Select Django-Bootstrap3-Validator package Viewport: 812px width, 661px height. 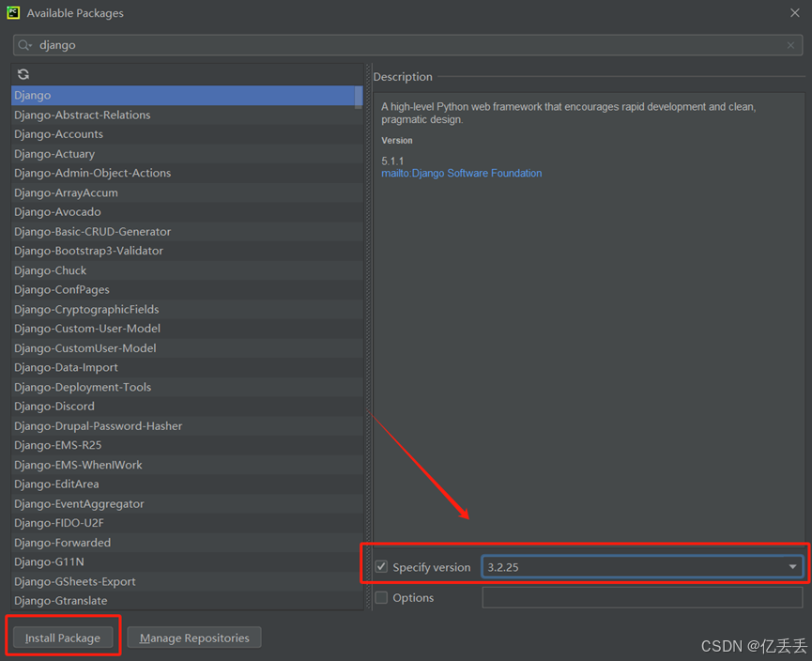point(187,251)
